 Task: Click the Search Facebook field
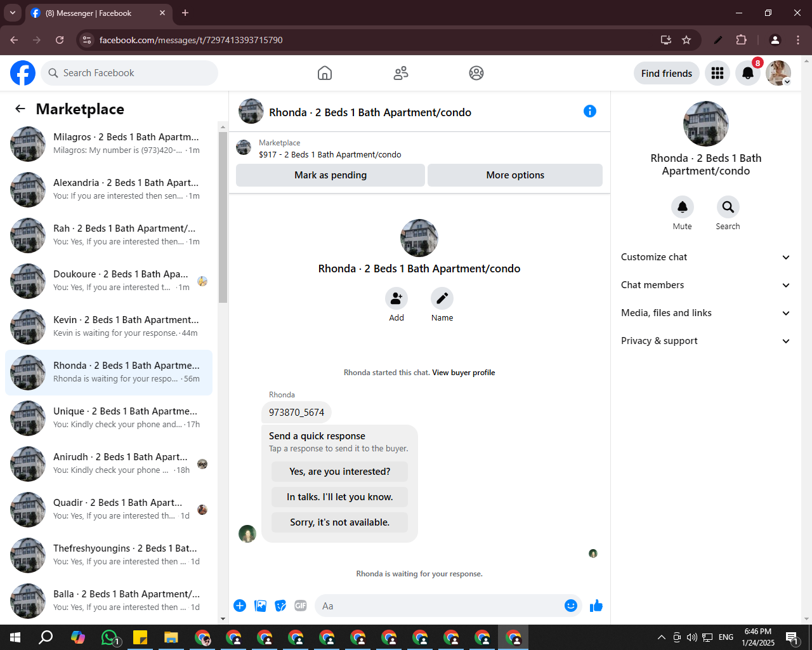pos(129,73)
